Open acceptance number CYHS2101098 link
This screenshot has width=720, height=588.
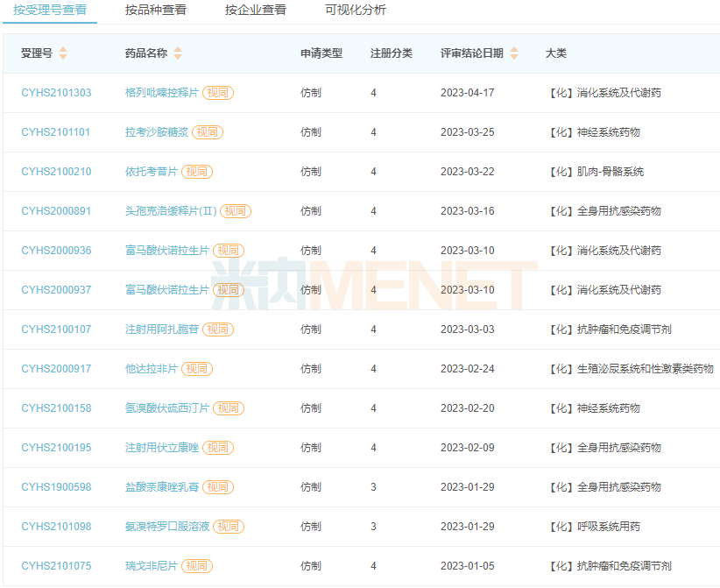[x=56, y=527]
